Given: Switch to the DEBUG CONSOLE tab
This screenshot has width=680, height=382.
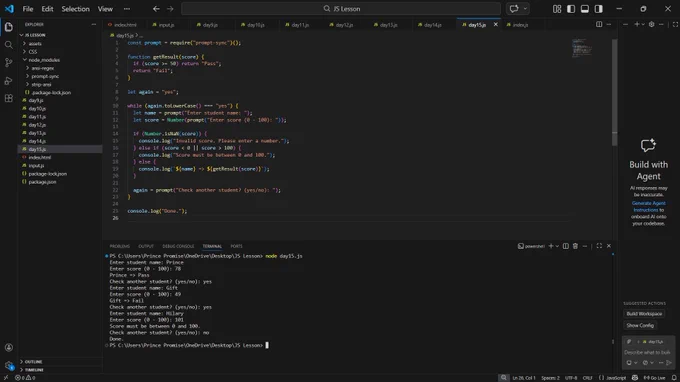Looking at the screenshot, I should click(x=178, y=246).
